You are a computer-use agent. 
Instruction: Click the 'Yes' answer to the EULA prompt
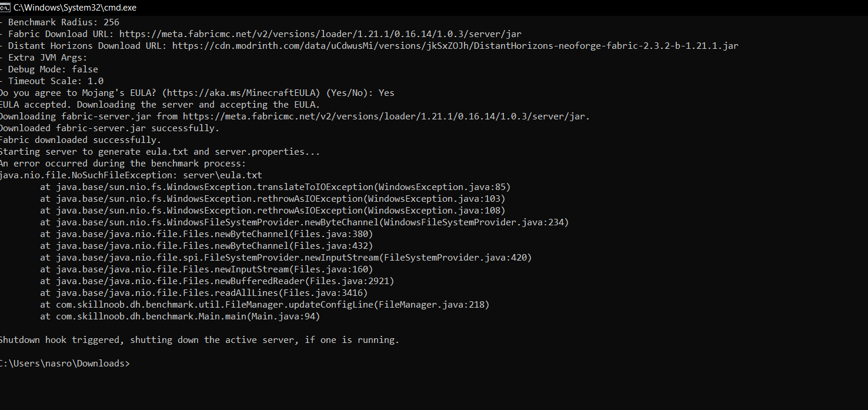point(386,93)
